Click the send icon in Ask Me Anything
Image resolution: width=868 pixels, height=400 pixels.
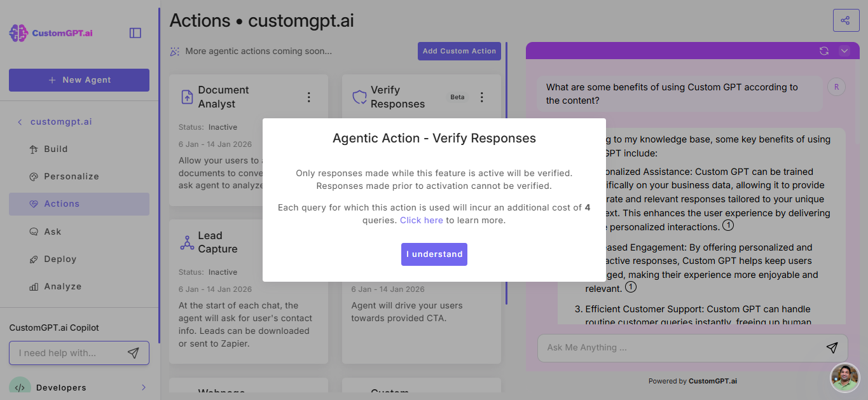(832, 348)
